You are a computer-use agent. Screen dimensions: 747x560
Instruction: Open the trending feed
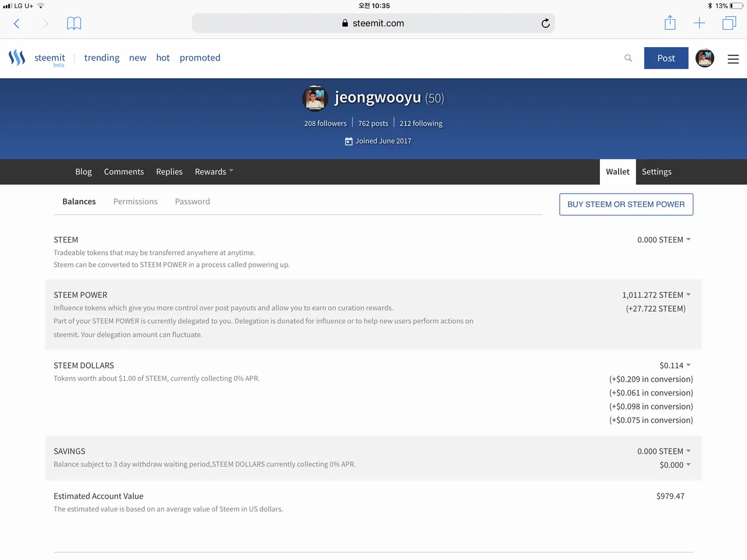coord(102,58)
